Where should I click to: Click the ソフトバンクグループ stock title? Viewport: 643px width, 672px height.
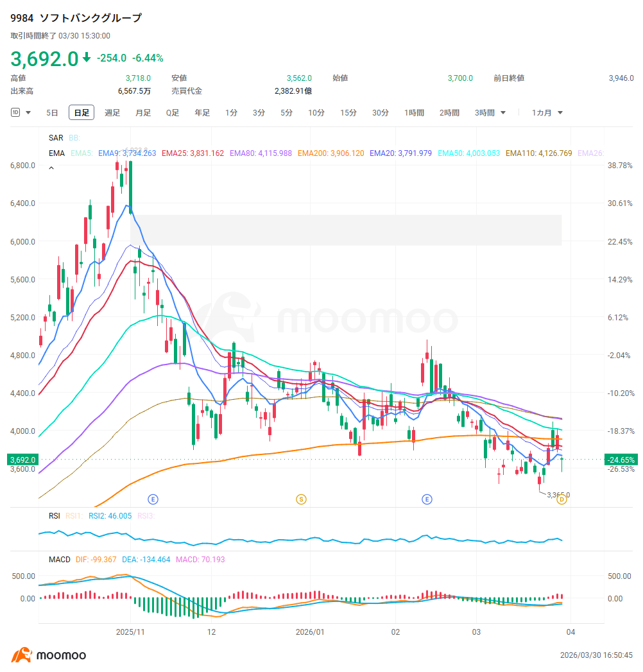[x=90, y=18]
